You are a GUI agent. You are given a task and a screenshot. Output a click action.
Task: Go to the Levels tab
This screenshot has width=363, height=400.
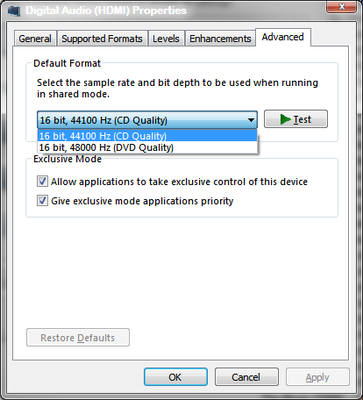coord(166,39)
